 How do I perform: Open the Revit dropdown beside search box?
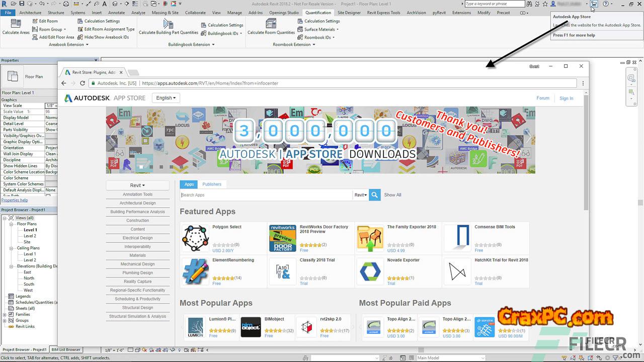coord(360,195)
